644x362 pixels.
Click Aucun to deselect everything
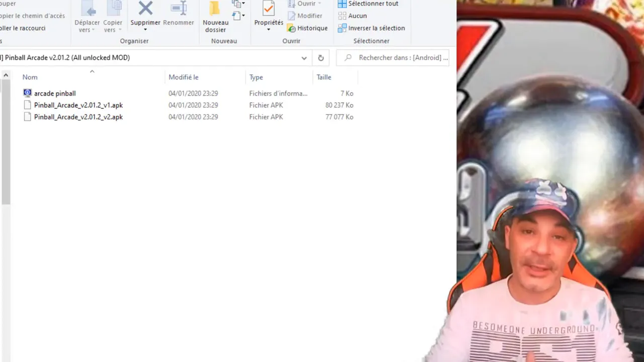point(353,16)
